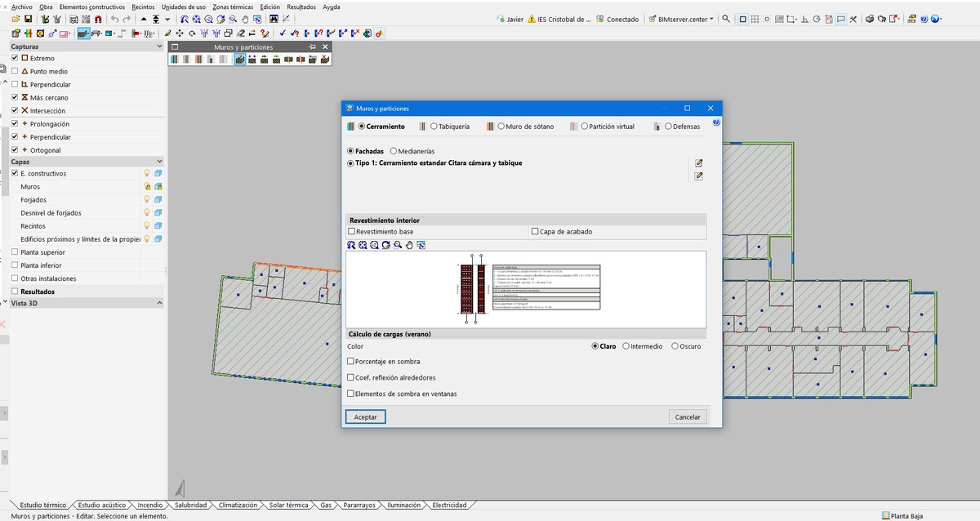Open the BIMserver.center dropdown
This screenshot has height=521, width=980.
tap(679, 19)
